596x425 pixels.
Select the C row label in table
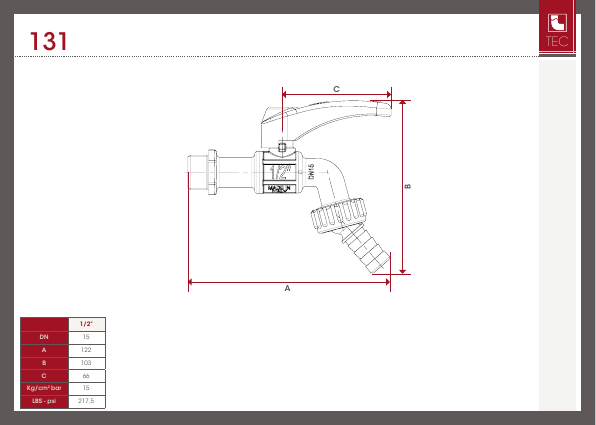click(x=44, y=376)
